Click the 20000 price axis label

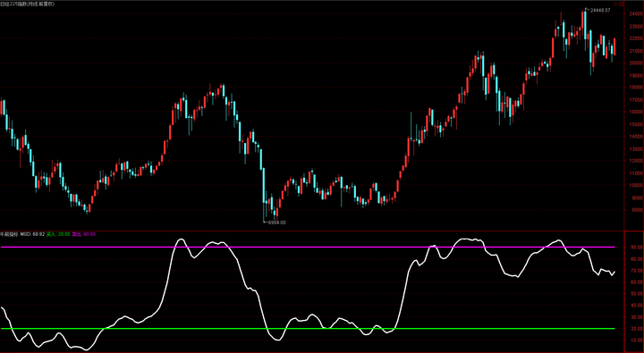[635, 63]
